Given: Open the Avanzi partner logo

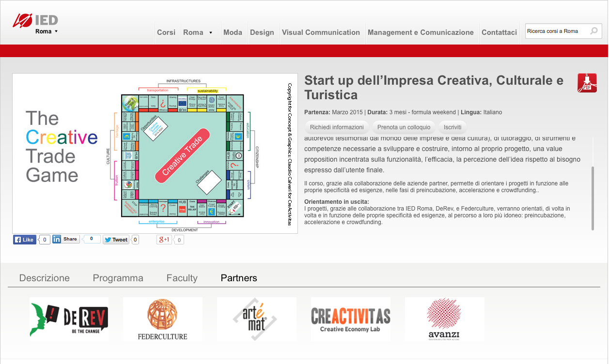Looking at the screenshot, I should click(x=444, y=319).
